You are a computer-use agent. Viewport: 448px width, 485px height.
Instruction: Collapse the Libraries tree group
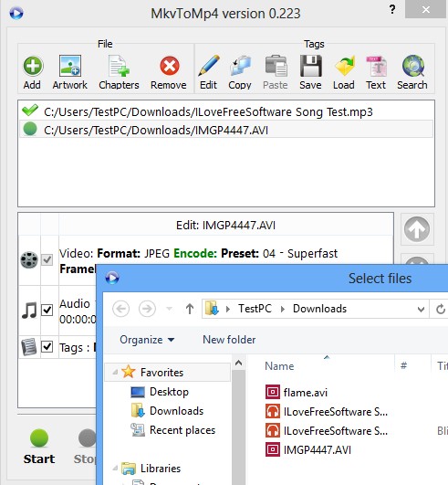(115, 469)
